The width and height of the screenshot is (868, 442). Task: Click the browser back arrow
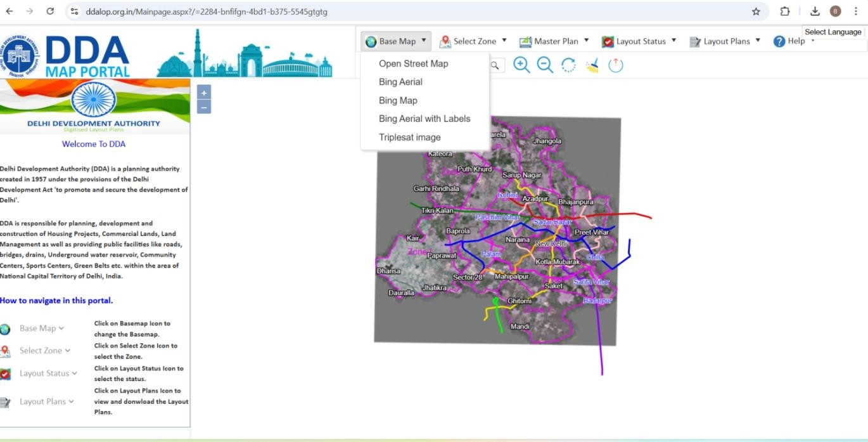tap(9, 11)
